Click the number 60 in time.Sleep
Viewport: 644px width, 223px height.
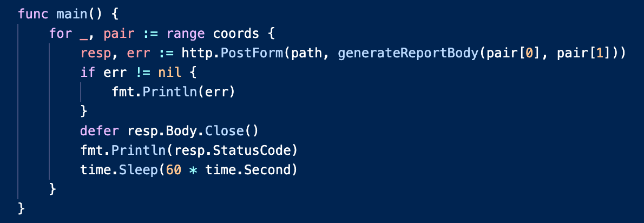tap(173, 170)
